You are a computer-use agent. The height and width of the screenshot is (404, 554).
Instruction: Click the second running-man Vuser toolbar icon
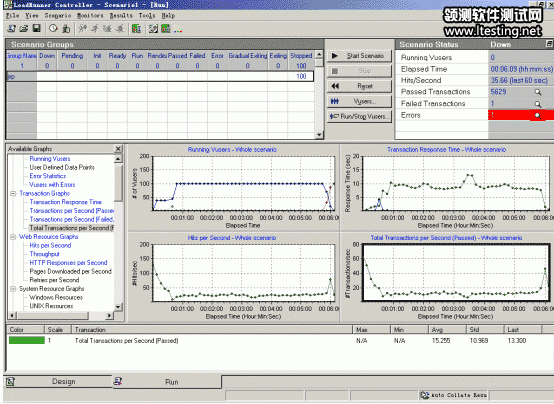(x=95, y=29)
